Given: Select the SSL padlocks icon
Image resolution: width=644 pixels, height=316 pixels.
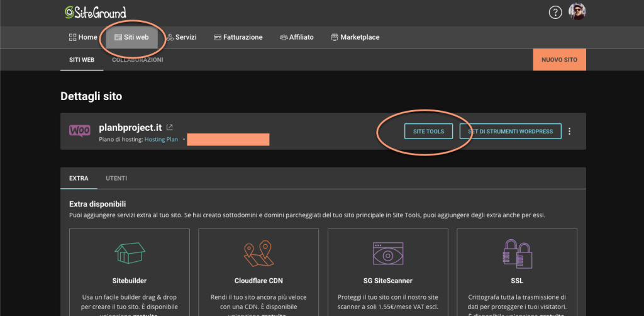Looking at the screenshot, I should [x=517, y=254].
